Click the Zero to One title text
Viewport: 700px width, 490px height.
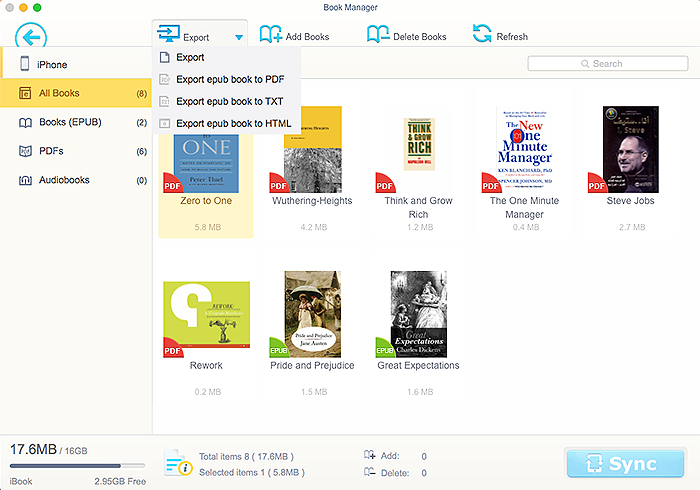206,201
